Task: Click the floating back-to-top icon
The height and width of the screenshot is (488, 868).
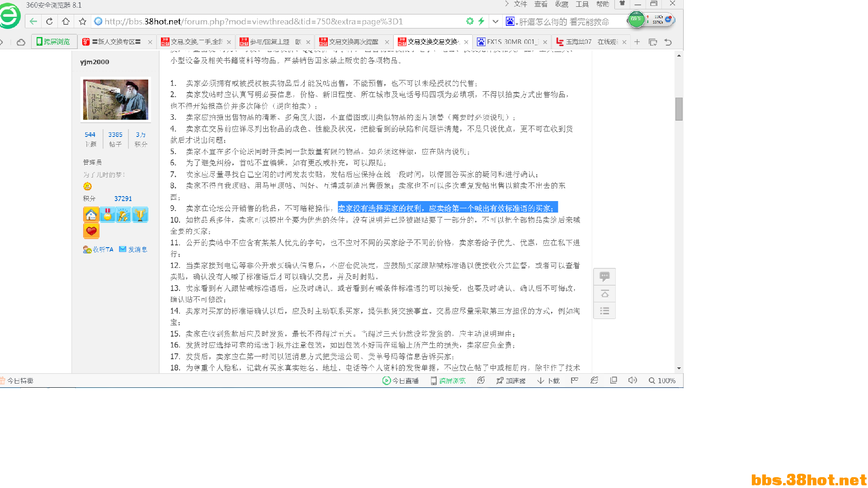Action: click(x=604, y=294)
